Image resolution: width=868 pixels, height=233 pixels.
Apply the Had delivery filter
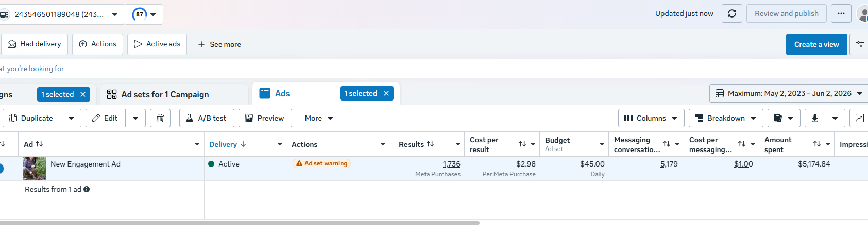coord(34,44)
